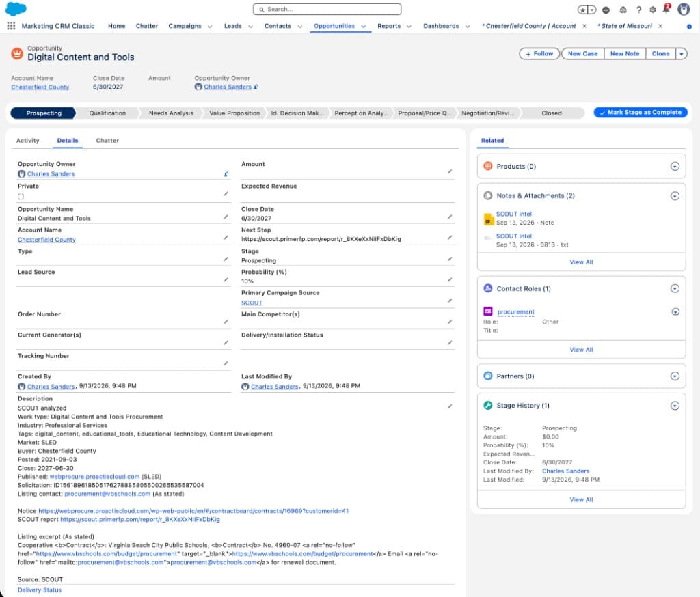Click change owner icon in Details
The width and height of the screenshot is (700, 597).
click(226, 174)
